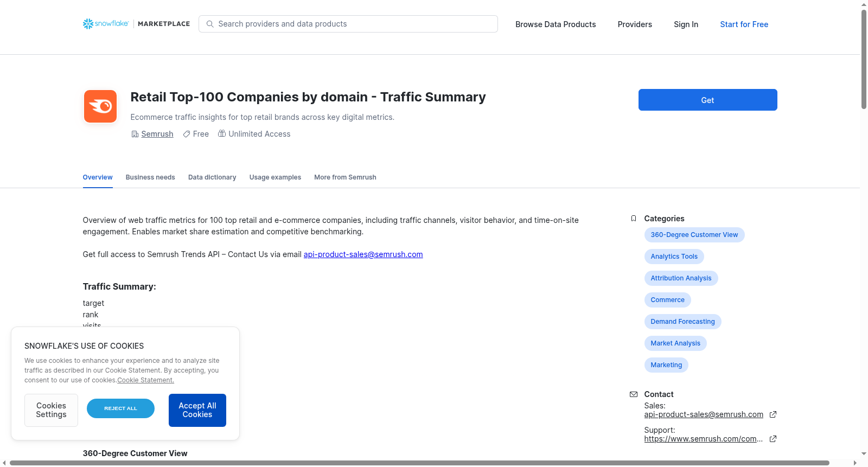Screen dimensions: 868x467
Task: Open More from Semrush tab
Action: (345, 177)
